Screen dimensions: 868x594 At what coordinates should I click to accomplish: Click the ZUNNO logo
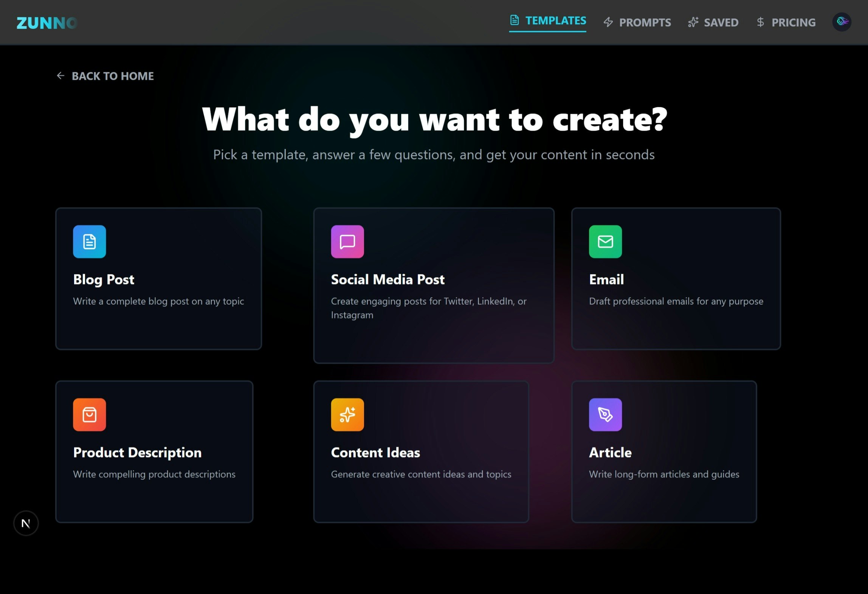(47, 23)
